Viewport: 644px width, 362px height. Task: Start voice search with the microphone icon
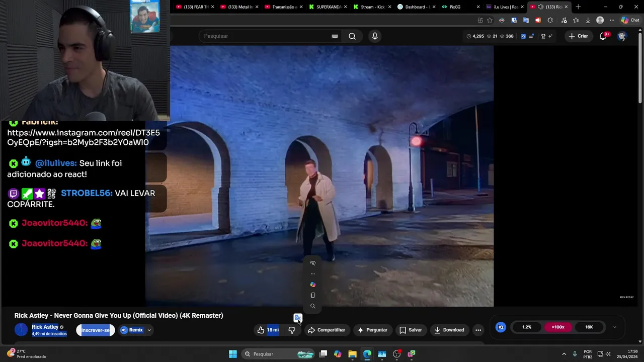[x=374, y=36]
